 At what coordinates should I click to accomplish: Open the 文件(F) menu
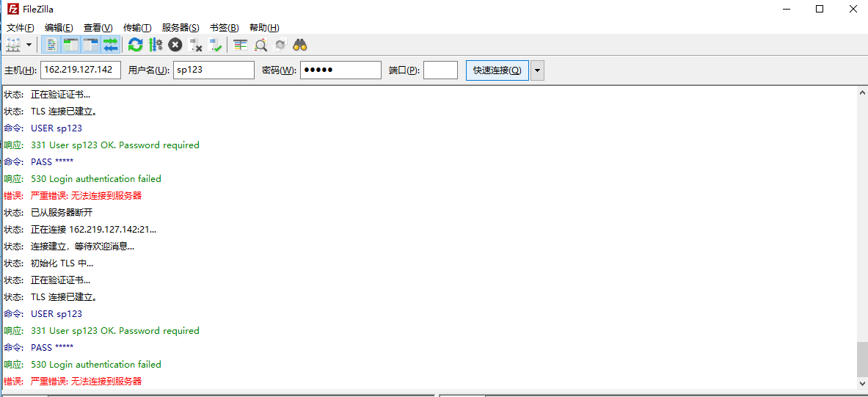pyautogui.click(x=20, y=28)
